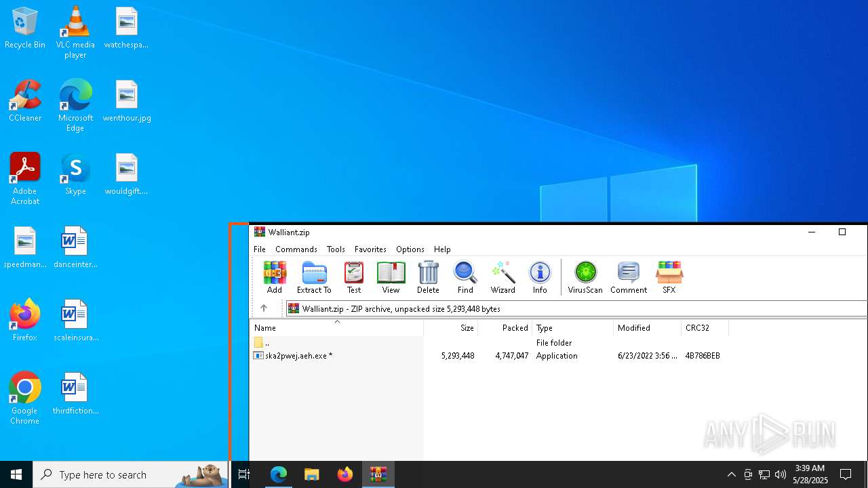868x488 pixels.
Task: Select speedman... image file on desktop
Action: [x=25, y=247]
